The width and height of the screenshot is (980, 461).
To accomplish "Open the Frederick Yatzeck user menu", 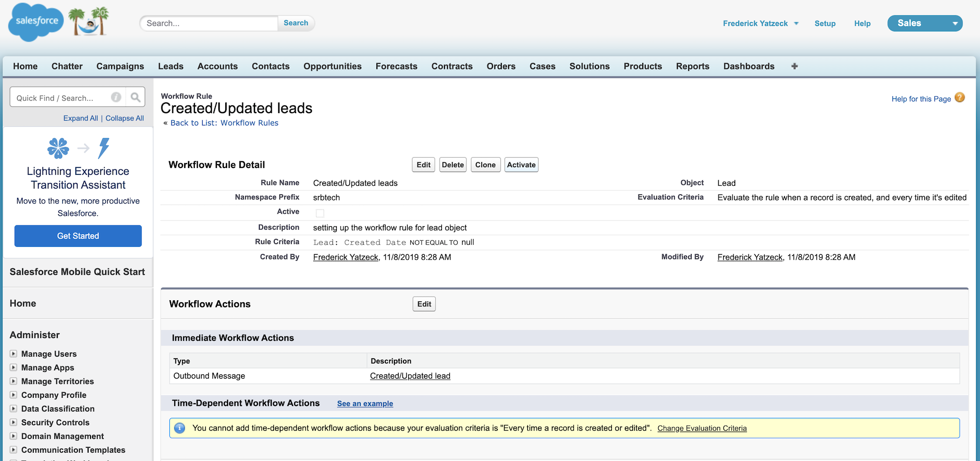I will pos(761,24).
